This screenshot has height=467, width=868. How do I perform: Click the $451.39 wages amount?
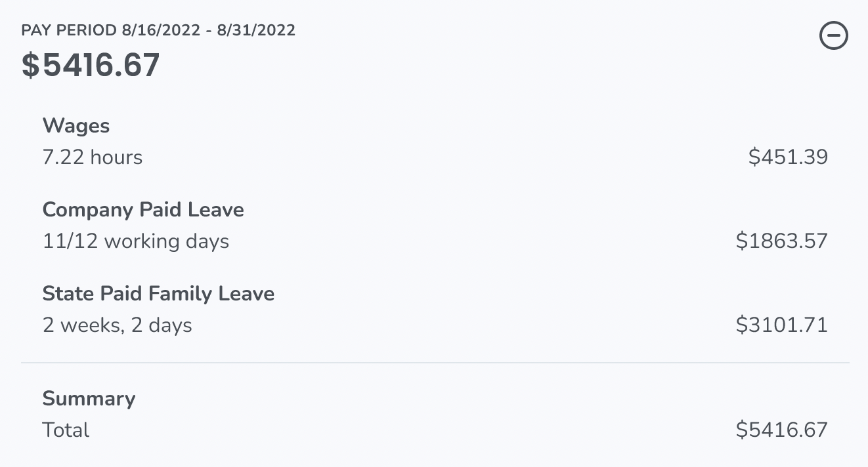[x=788, y=157]
